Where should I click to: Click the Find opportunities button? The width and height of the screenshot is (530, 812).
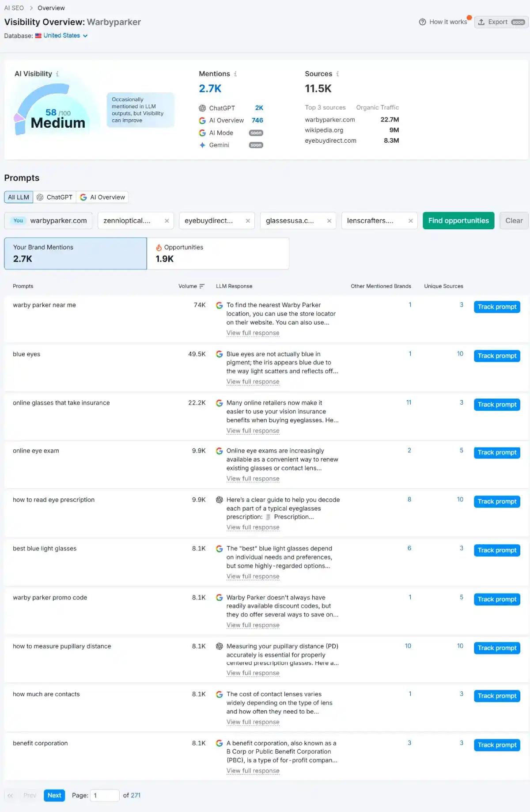458,221
